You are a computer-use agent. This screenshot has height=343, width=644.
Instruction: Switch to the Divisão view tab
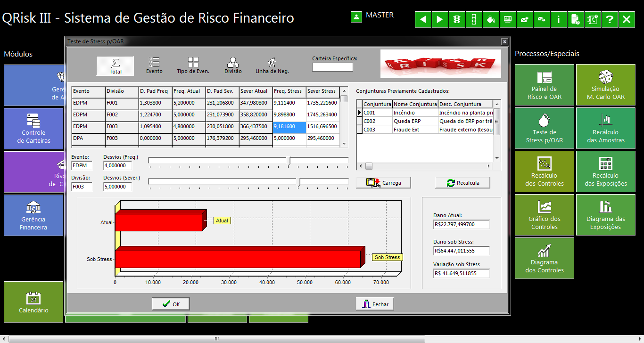[x=232, y=66]
